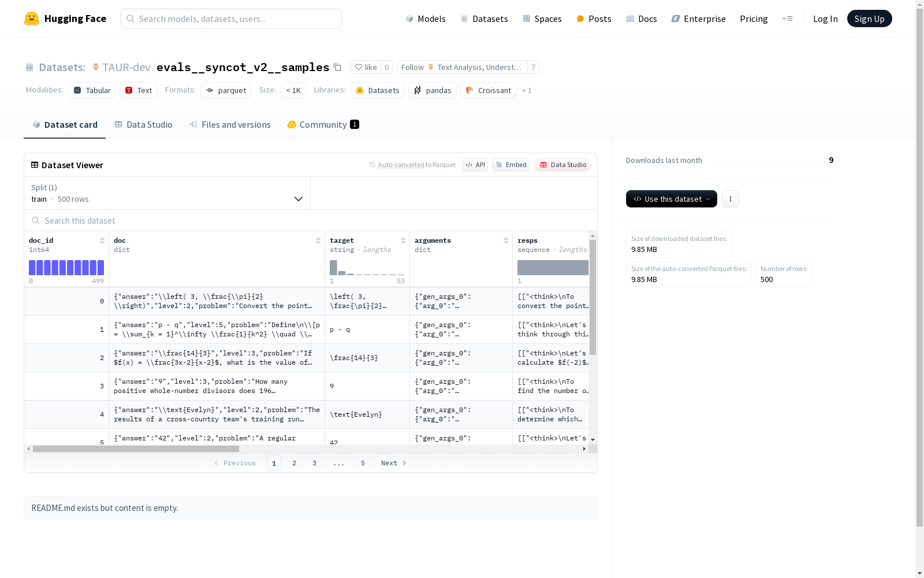Open the Pricing page link

pyautogui.click(x=754, y=18)
